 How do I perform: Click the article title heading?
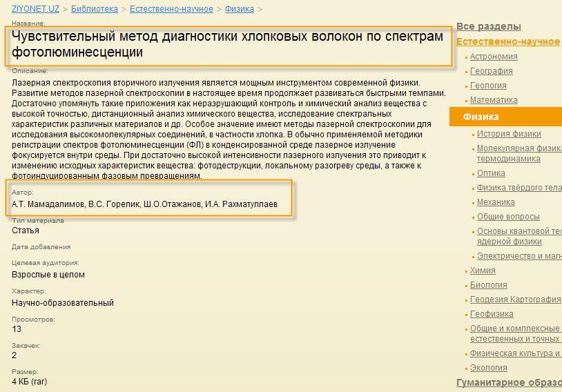(x=227, y=44)
